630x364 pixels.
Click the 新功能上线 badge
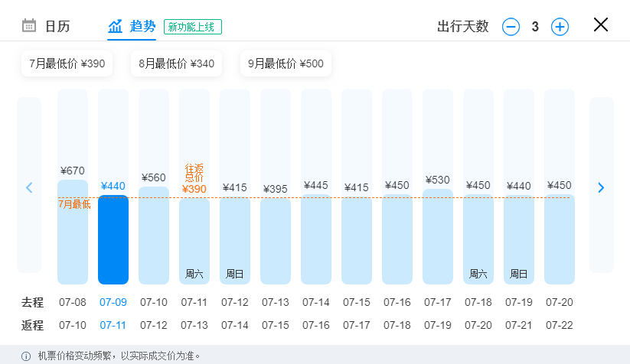coord(192,27)
